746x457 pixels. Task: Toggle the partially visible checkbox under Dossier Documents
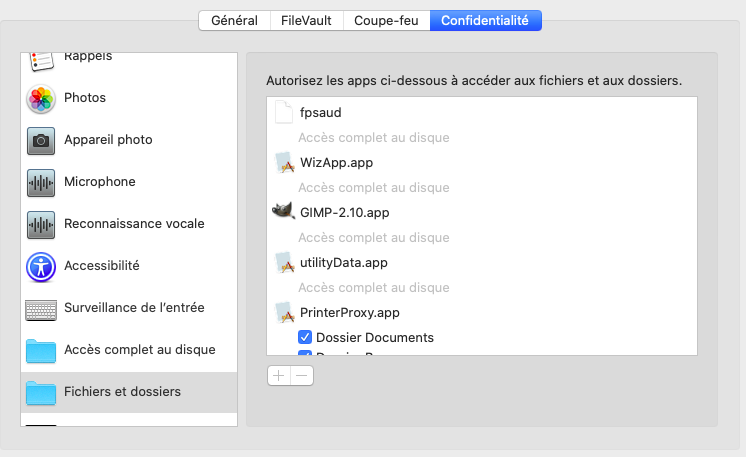[x=306, y=353]
